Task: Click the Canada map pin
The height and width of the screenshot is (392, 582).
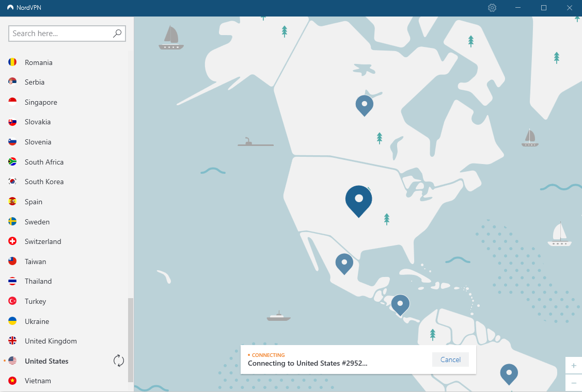Action: (365, 105)
